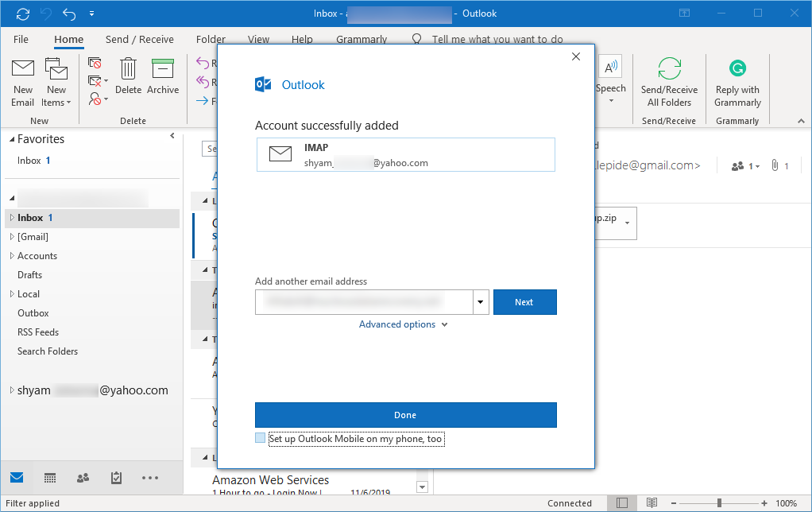
Task: Select the Outbox folder
Action: (33, 313)
